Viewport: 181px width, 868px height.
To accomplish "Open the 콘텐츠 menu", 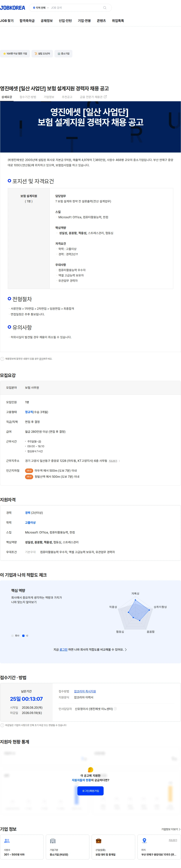I will [x=101, y=21].
